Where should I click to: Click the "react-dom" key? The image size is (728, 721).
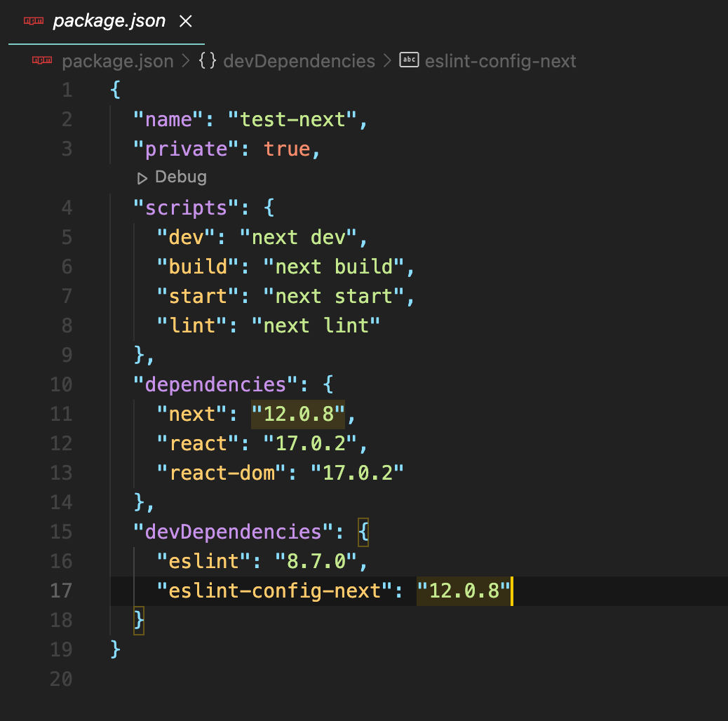point(222,473)
